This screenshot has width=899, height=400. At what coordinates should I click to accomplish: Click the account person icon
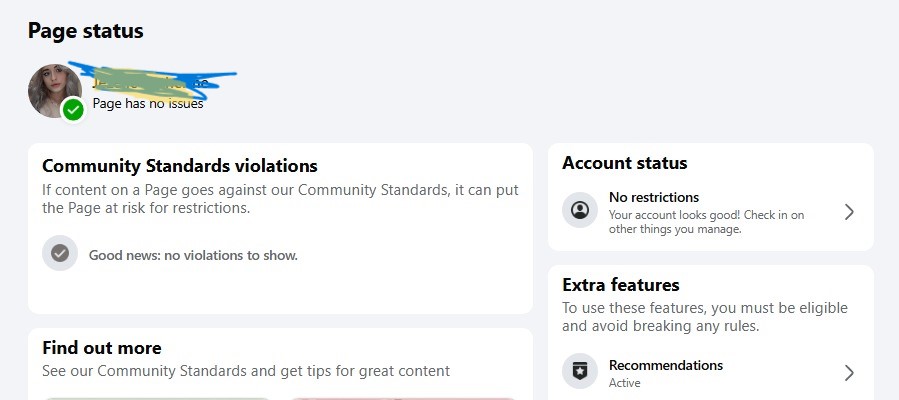click(x=580, y=211)
